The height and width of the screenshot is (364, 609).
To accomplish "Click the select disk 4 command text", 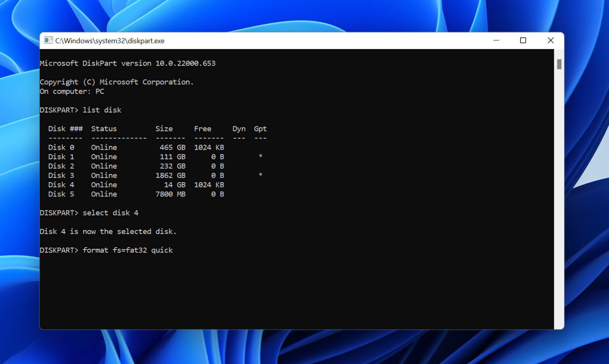I will tap(110, 213).
